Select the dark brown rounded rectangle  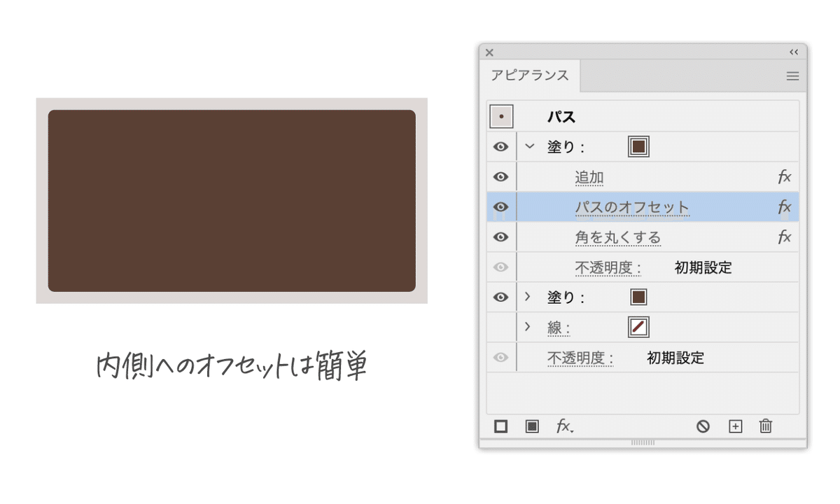tap(232, 201)
